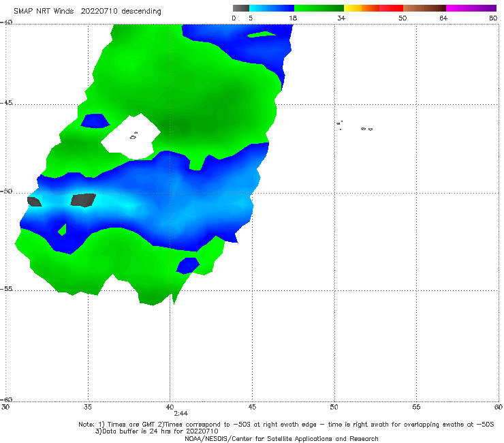Click the '-55' latitude axis label

[x=6, y=288]
